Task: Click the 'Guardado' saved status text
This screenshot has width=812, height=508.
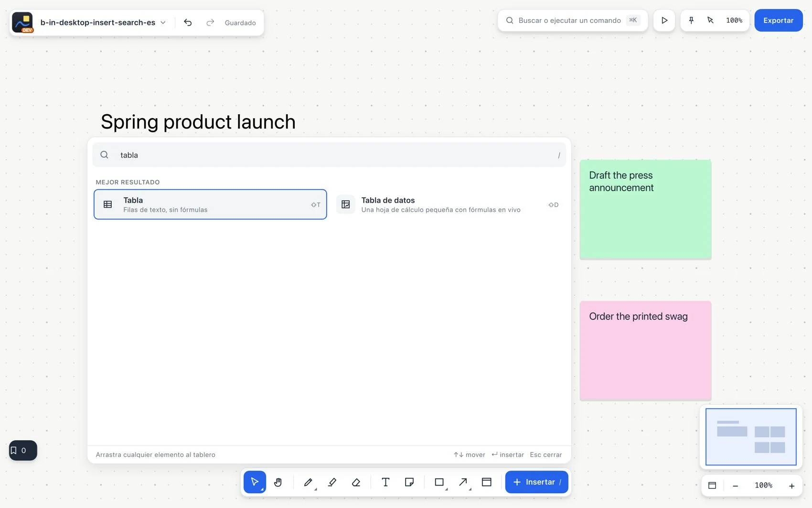Action: click(x=240, y=22)
